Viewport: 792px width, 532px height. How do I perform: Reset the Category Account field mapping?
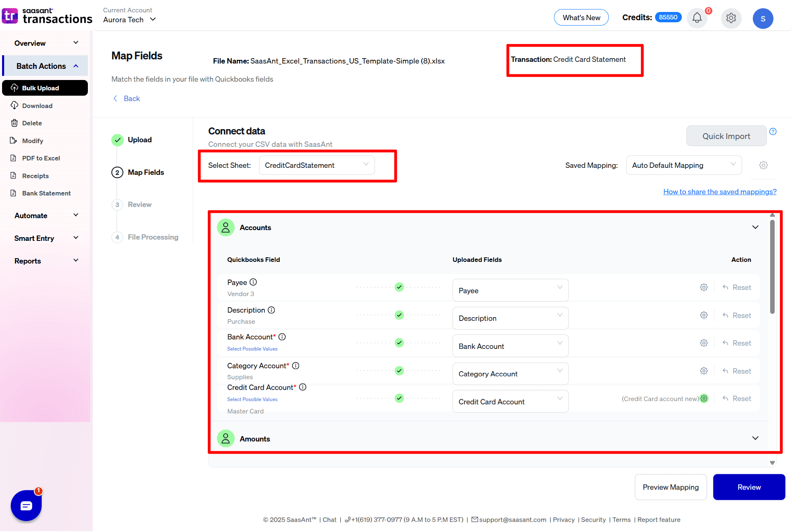pyautogui.click(x=737, y=371)
